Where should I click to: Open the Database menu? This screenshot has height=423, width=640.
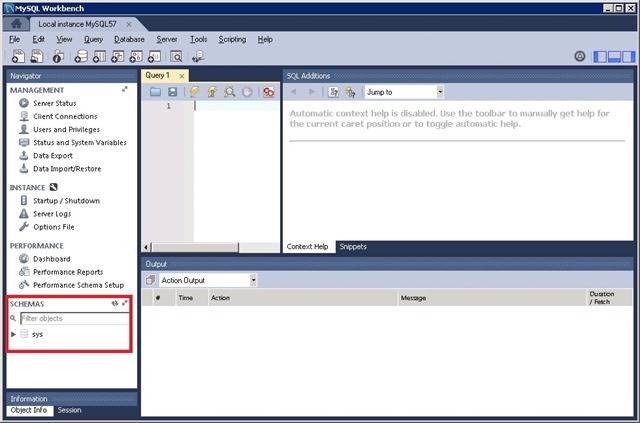coord(129,39)
